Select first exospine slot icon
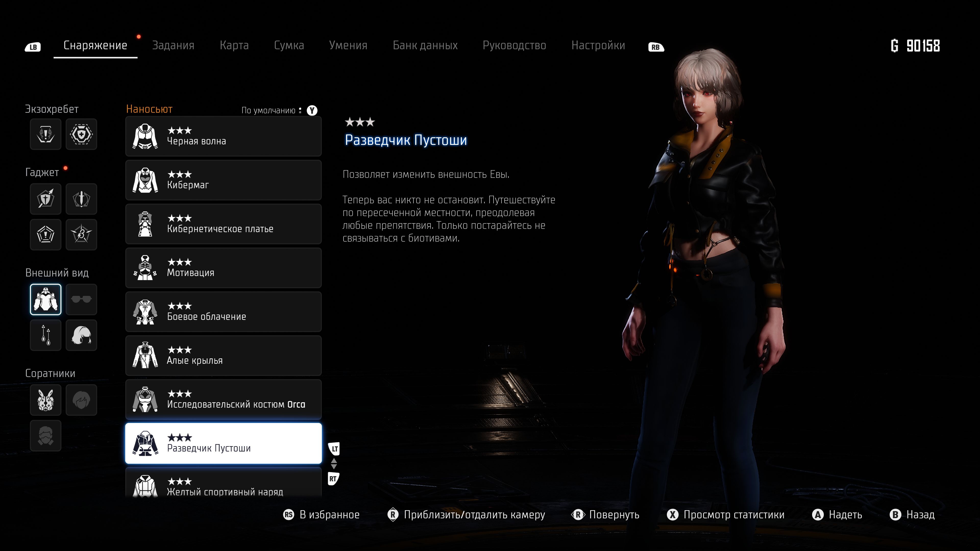980x551 pixels. pyautogui.click(x=46, y=134)
